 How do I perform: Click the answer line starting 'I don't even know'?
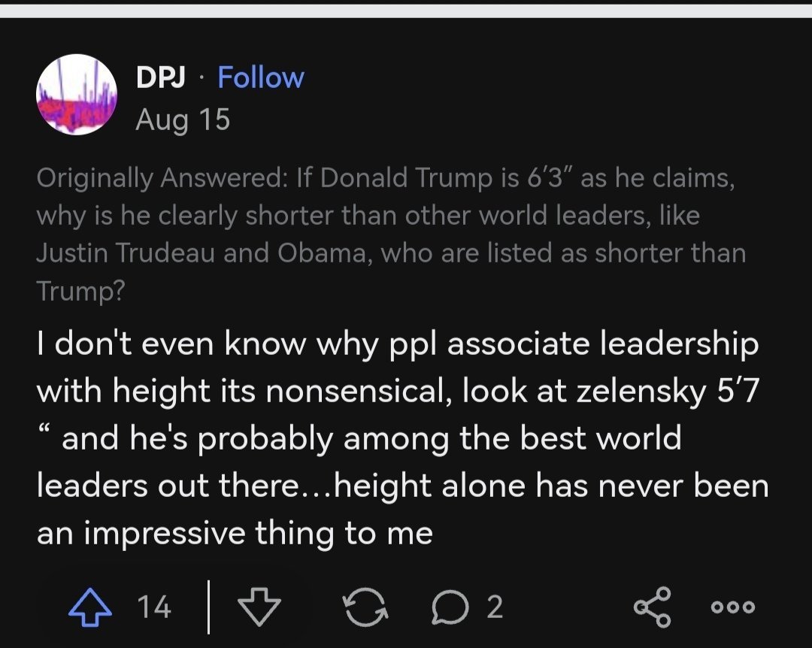(398, 344)
